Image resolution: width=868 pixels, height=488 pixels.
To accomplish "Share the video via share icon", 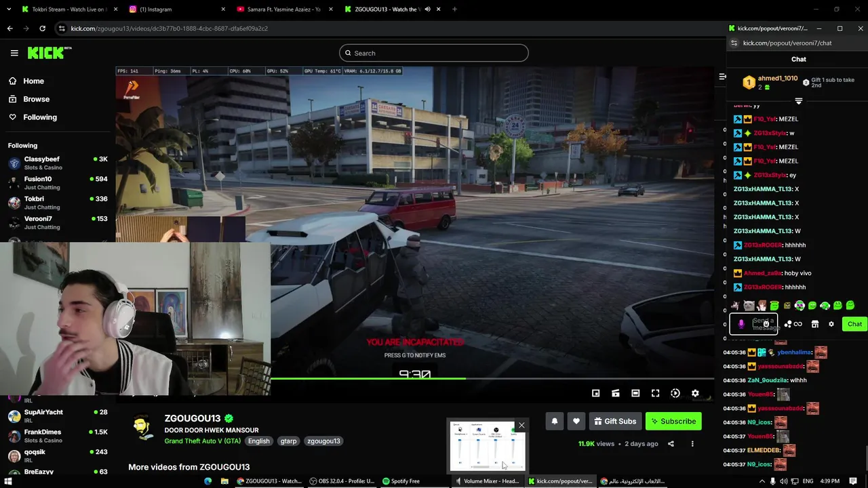I will coord(671,444).
